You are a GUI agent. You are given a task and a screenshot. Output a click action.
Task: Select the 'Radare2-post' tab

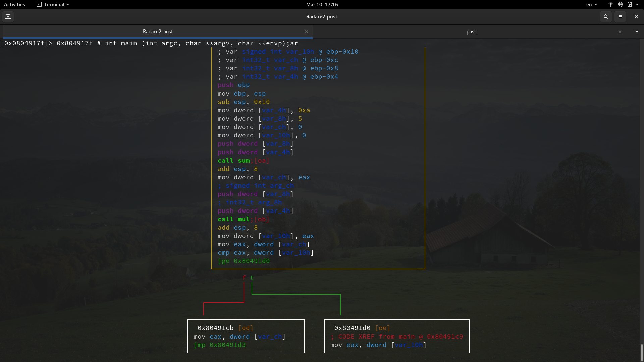pos(158,31)
